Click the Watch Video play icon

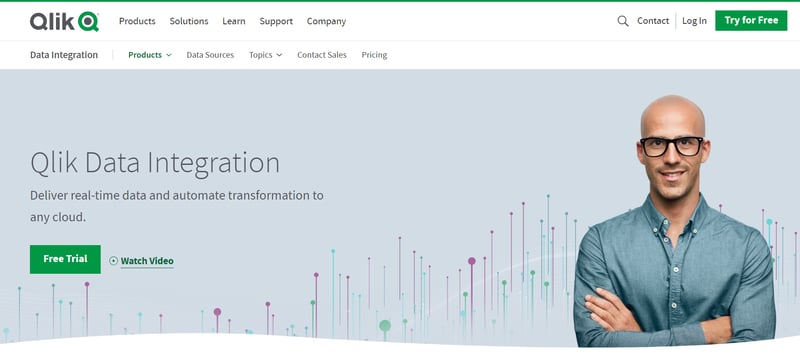click(113, 261)
